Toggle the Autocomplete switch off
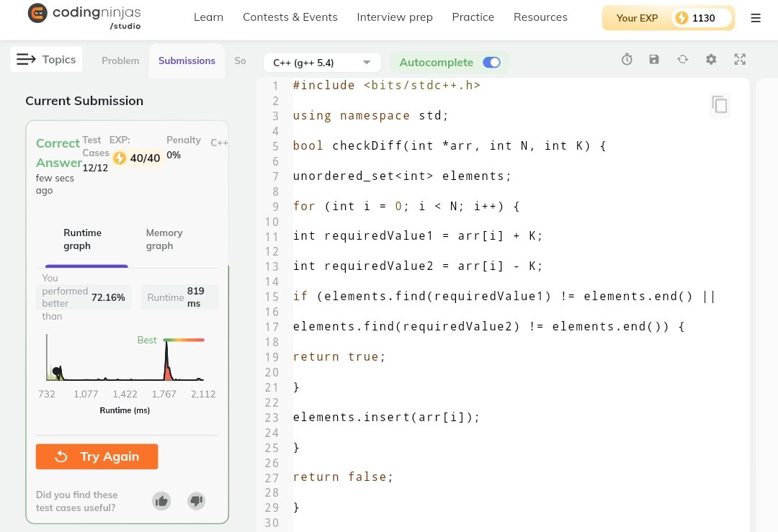Screen dimensions: 778x532 (491, 62)
